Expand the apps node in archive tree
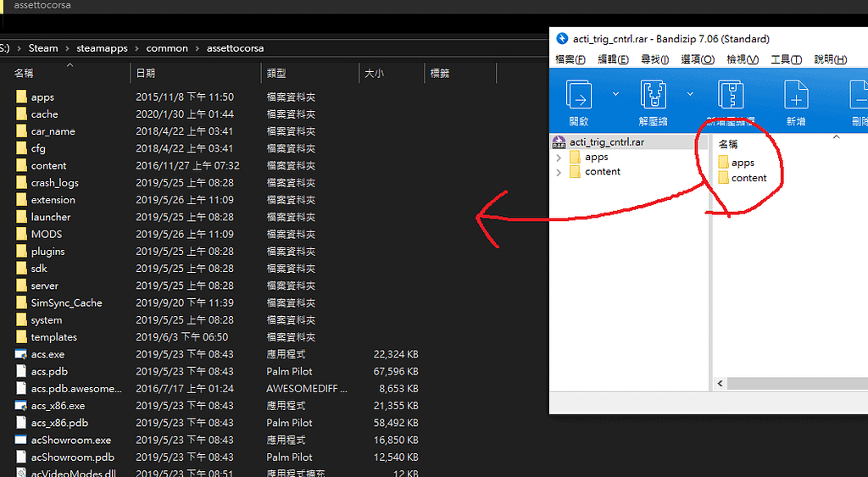The image size is (868, 477). (559, 158)
